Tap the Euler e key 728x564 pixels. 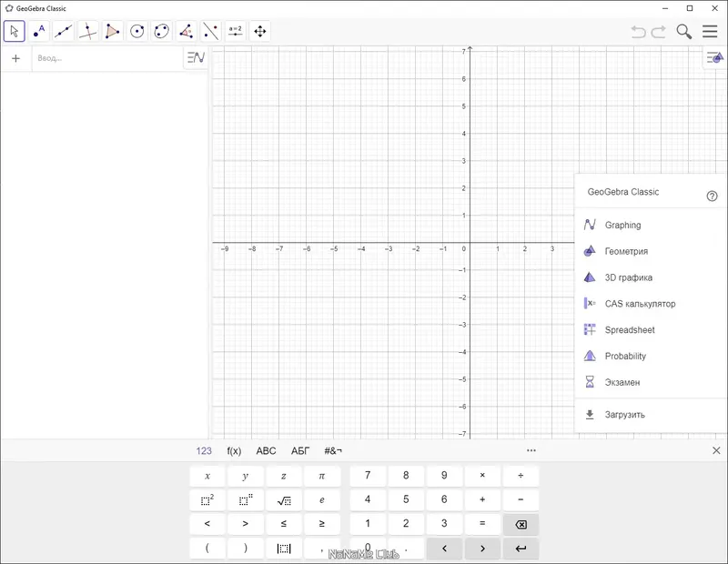tap(322, 500)
